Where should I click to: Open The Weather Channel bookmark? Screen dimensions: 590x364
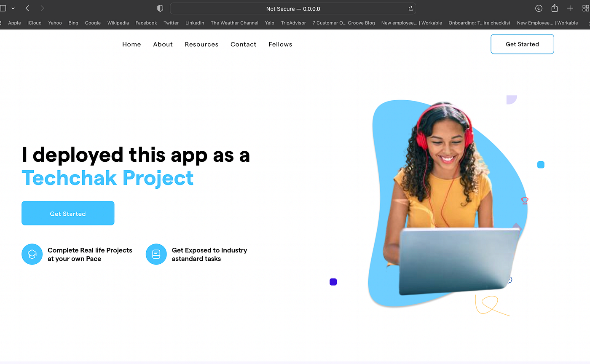click(234, 23)
